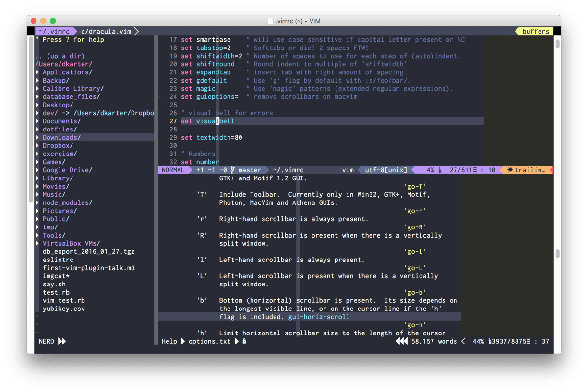Select the Google Drive/ folder entry
588x392 pixels.
point(67,170)
